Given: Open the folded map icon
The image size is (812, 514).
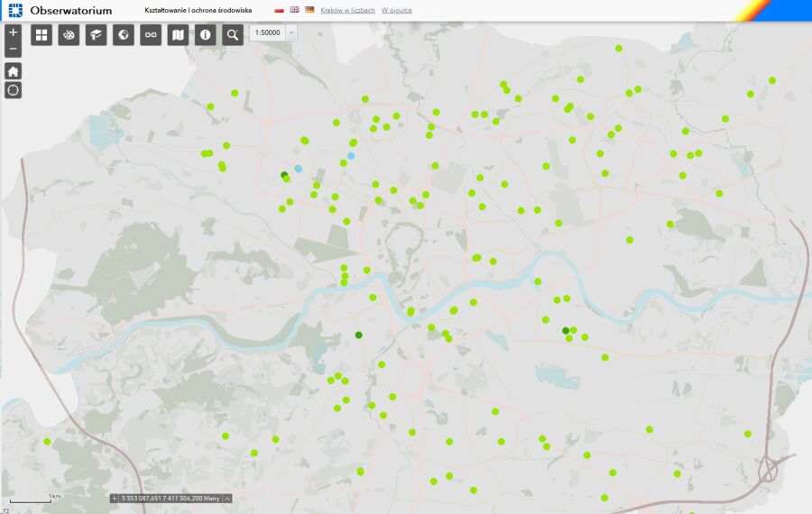Looking at the screenshot, I should tap(179, 35).
